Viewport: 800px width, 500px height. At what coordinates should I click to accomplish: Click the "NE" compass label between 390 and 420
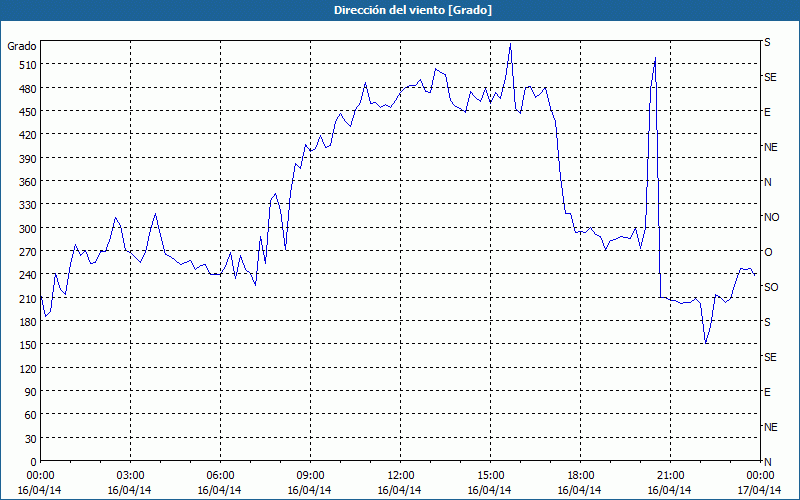point(771,147)
